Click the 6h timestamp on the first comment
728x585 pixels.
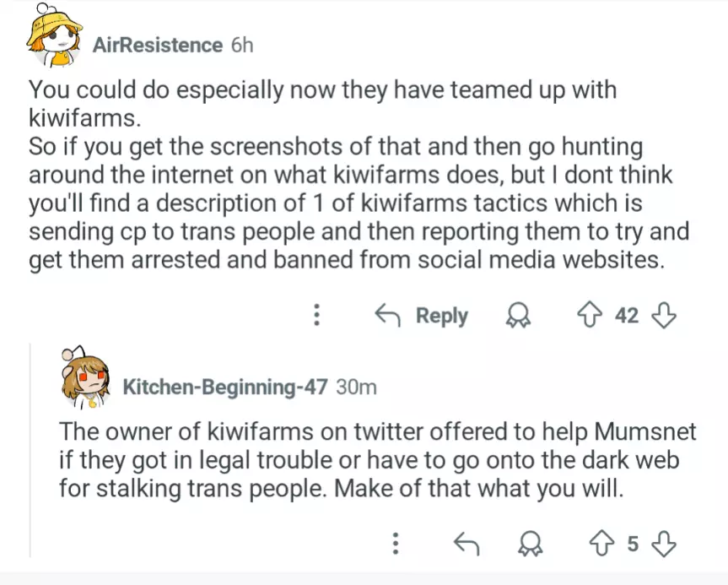[241, 45]
